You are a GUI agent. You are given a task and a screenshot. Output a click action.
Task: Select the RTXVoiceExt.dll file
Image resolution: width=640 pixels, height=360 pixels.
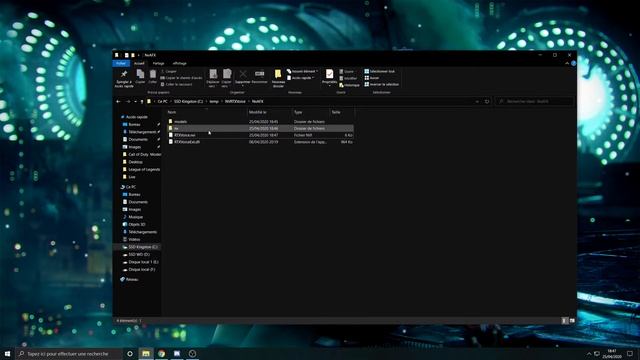coord(260,142)
